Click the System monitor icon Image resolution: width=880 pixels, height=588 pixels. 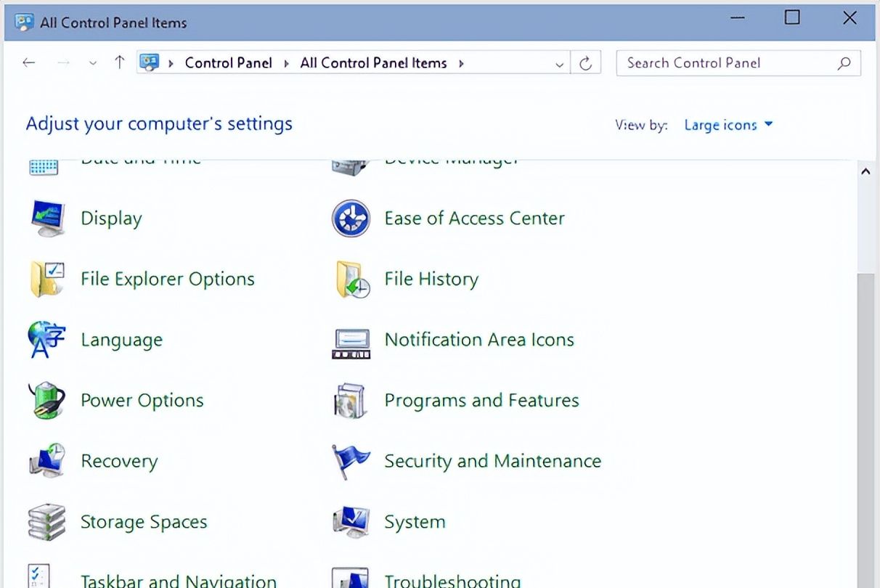[x=351, y=522]
